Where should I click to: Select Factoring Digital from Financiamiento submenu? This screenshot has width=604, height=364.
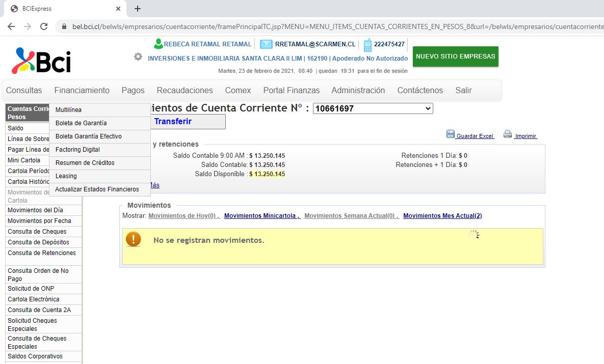(77, 150)
